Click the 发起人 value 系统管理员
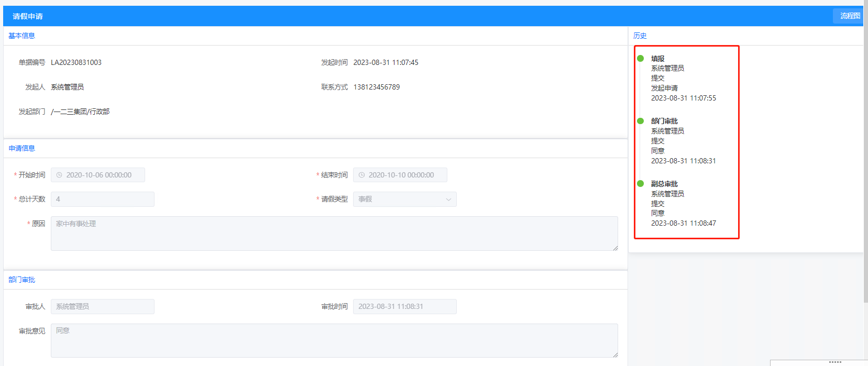The width and height of the screenshot is (868, 366). coord(67,87)
